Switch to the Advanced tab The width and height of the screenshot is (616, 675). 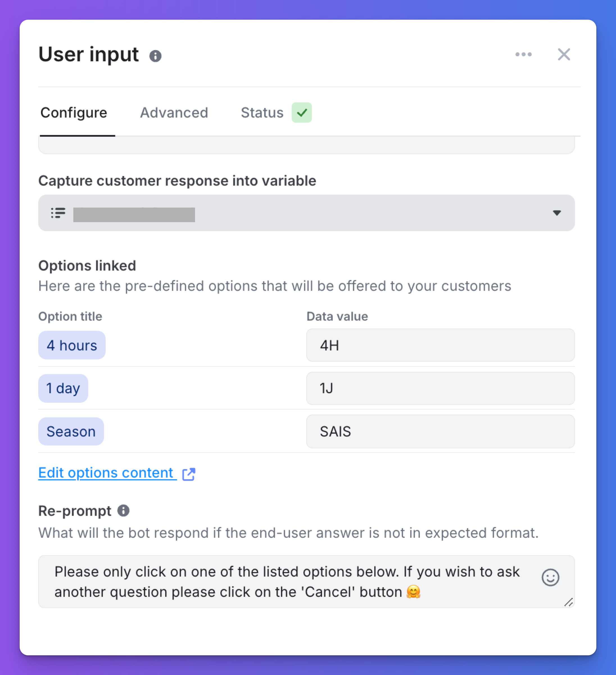(174, 113)
